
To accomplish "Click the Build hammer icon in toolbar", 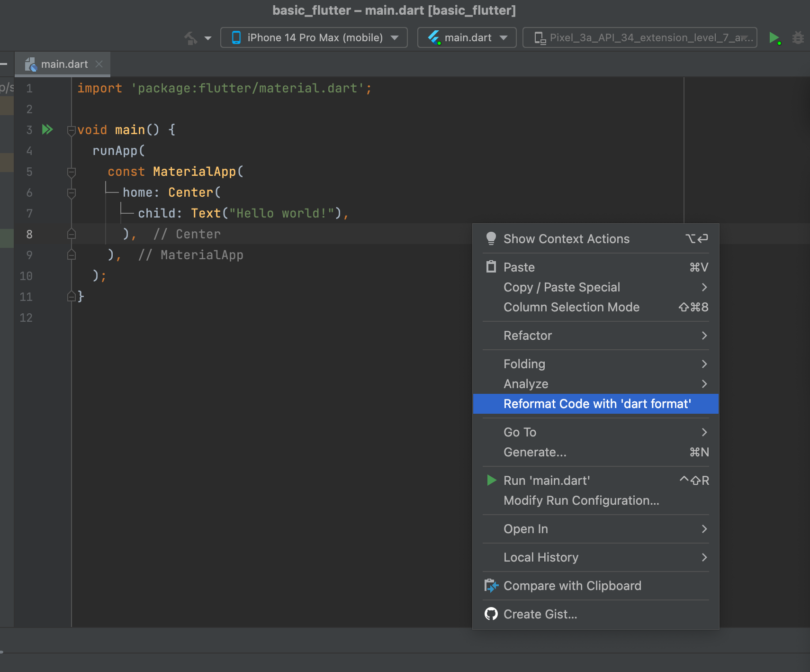I will tap(191, 38).
